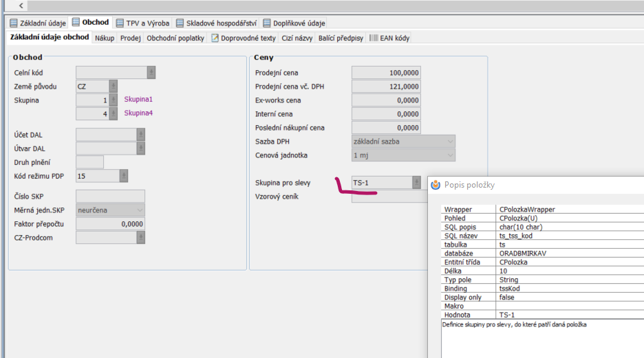Screen dimensions: 644x358
Task: Open lookup for Skupina1 row value
Action: click(x=113, y=100)
